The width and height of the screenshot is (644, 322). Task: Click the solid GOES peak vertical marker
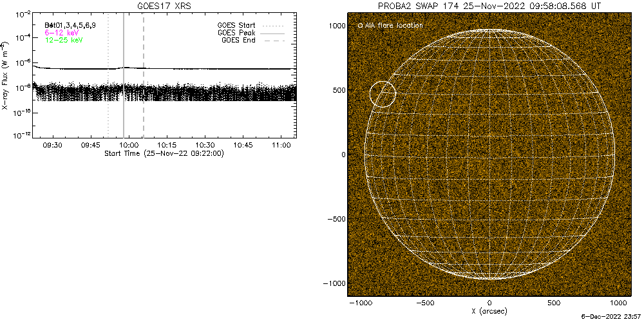(x=124, y=75)
